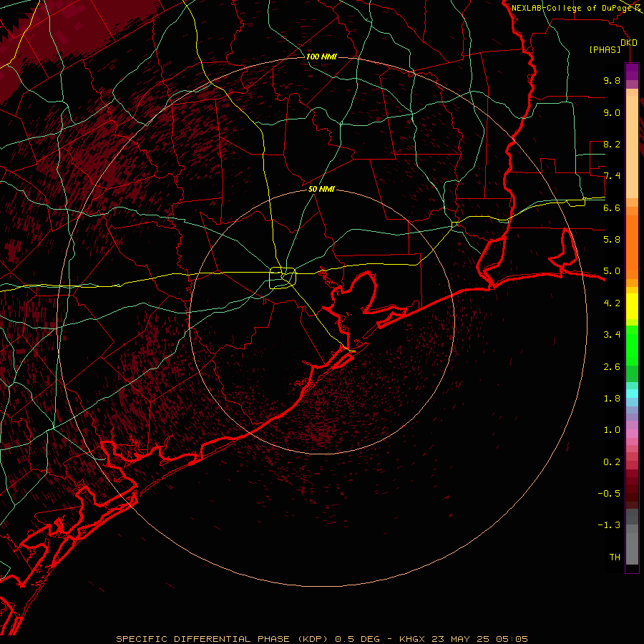This screenshot has height=644, width=644.
Task: Click the 9.8 scale value
Action: click(612, 80)
